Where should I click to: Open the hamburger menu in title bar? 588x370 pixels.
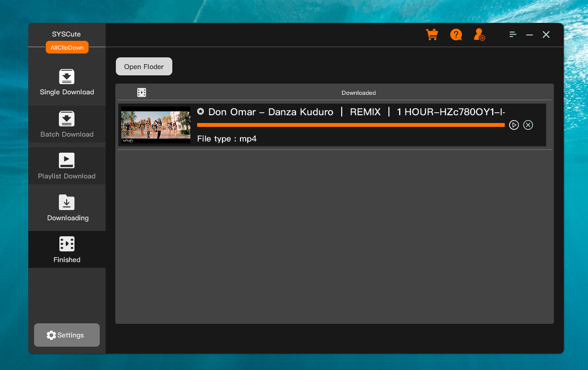pos(513,35)
